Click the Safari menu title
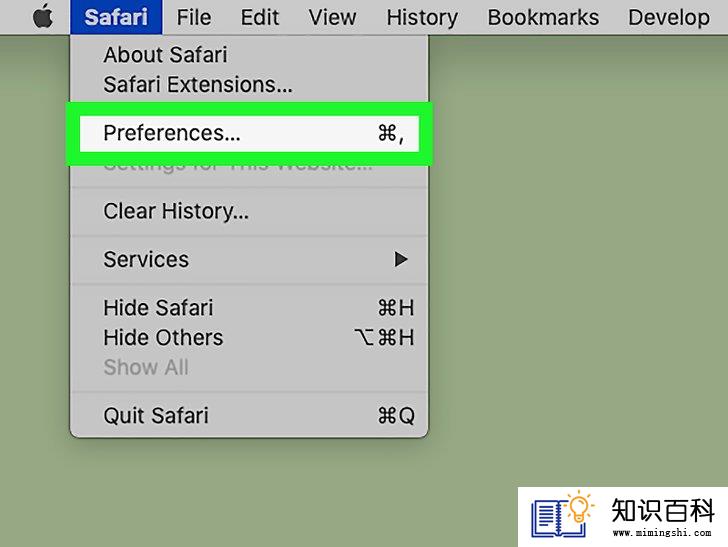728x547 pixels. coord(116,17)
